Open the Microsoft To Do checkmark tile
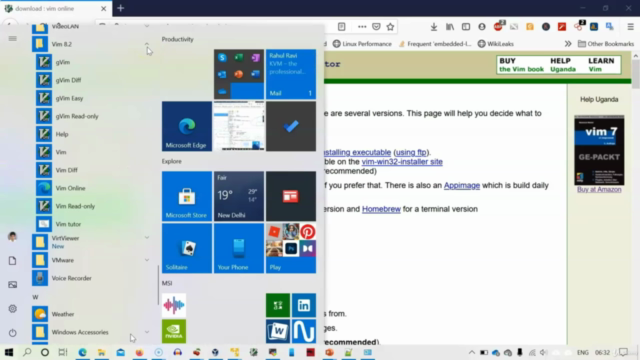The image size is (640, 360). tap(291, 126)
